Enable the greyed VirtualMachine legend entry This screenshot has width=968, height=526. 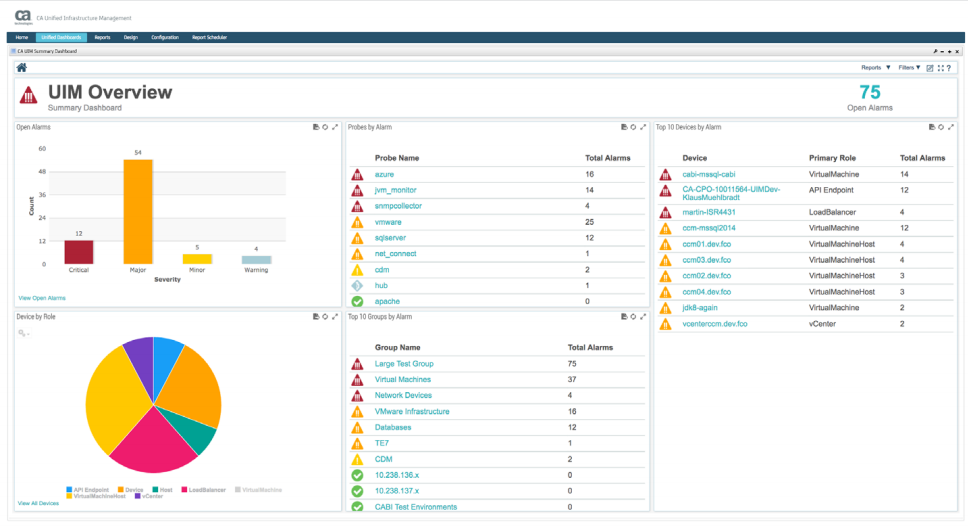[258, 490]
